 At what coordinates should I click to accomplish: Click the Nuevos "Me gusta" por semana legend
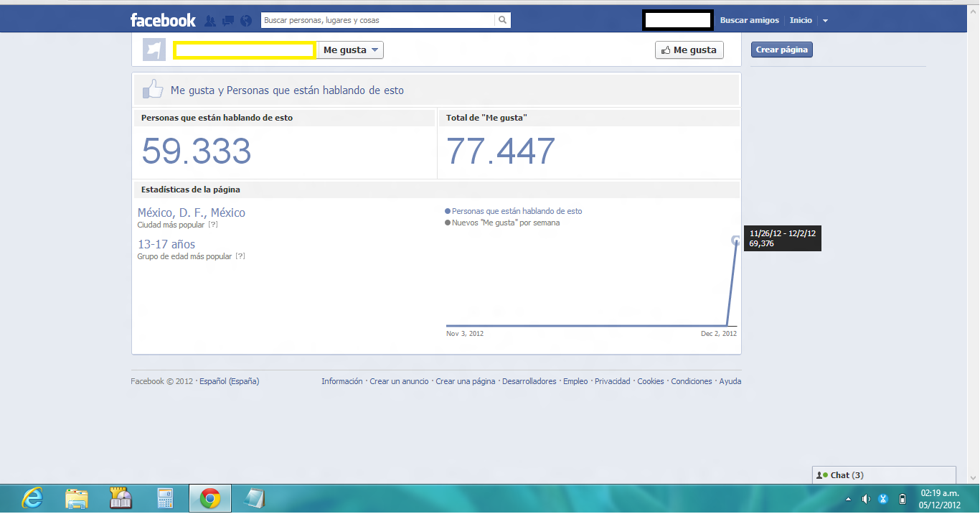pyautogui.click(x=502, y=223)
